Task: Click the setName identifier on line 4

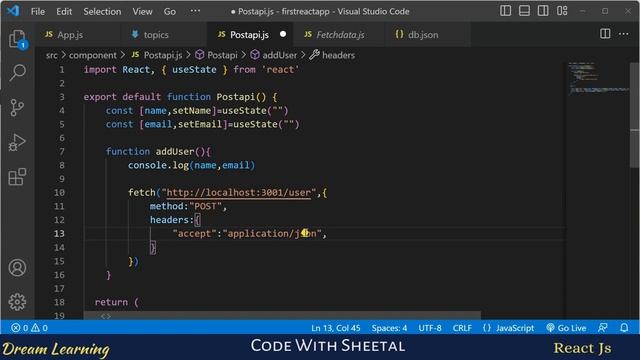Action: pyautogui.click(x=191, y=111)
